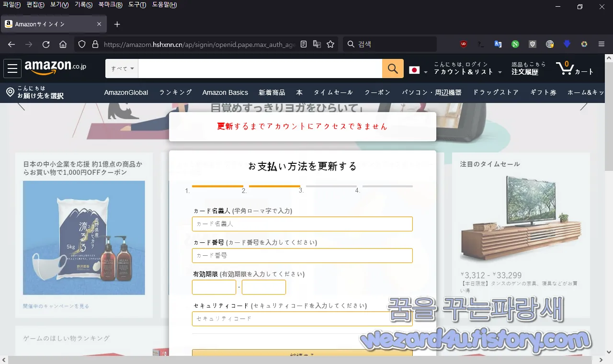The width and height of the screenshot is (613, 364).
Task: Open AmazonGlobal nav link
Action: (126, 92)
